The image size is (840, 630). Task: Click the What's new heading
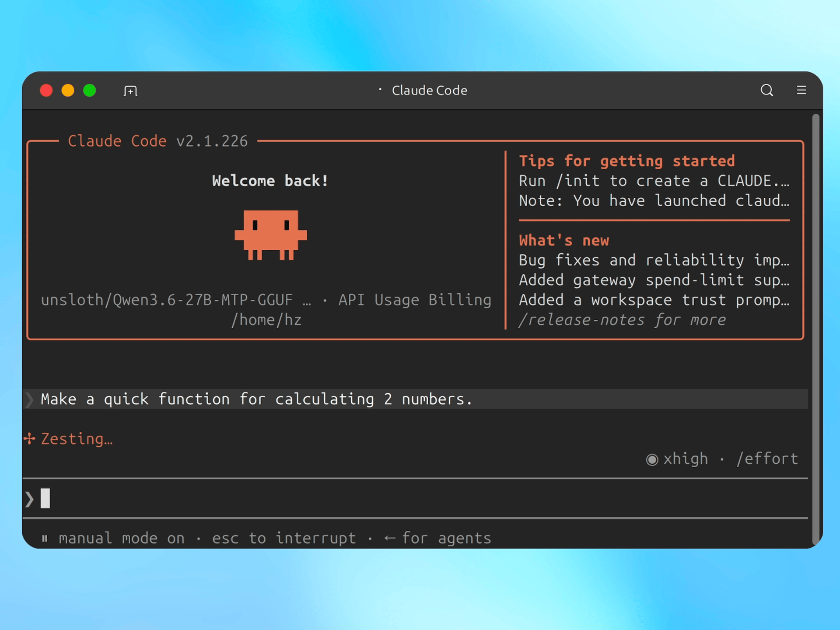coord(564,240)
